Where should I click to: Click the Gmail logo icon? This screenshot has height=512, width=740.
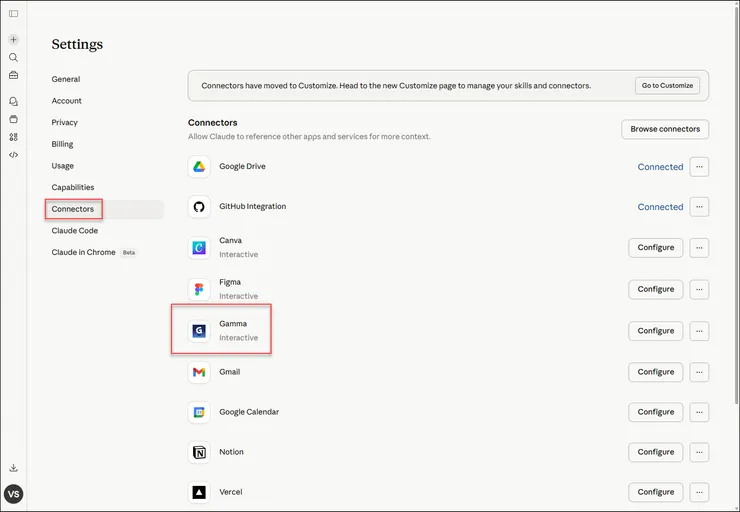pos(199,372)
